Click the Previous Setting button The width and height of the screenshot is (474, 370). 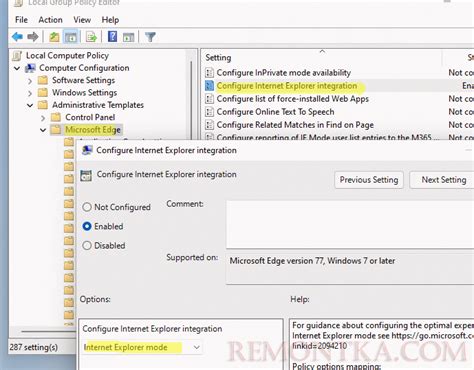tap(369, 180)
